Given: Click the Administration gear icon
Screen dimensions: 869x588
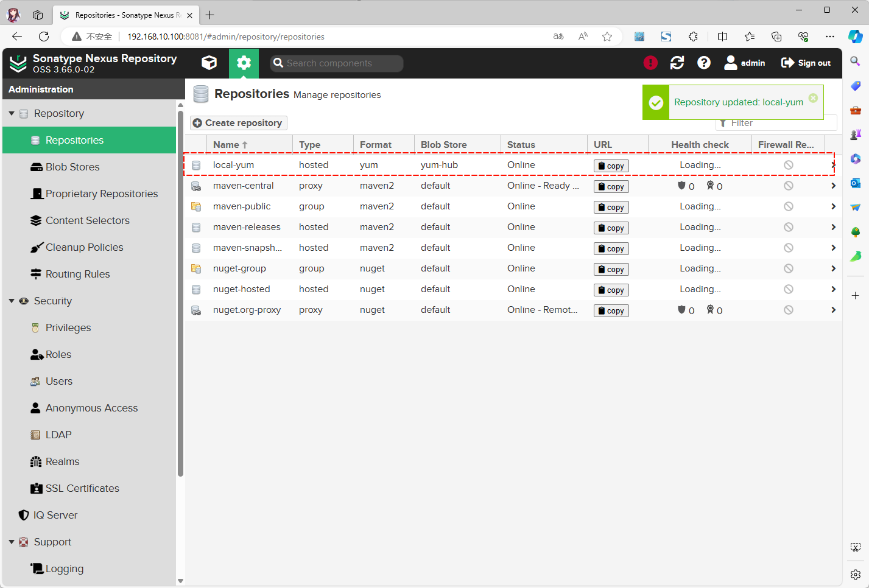Looking at the screenshot, I should (x=244, y=63).
